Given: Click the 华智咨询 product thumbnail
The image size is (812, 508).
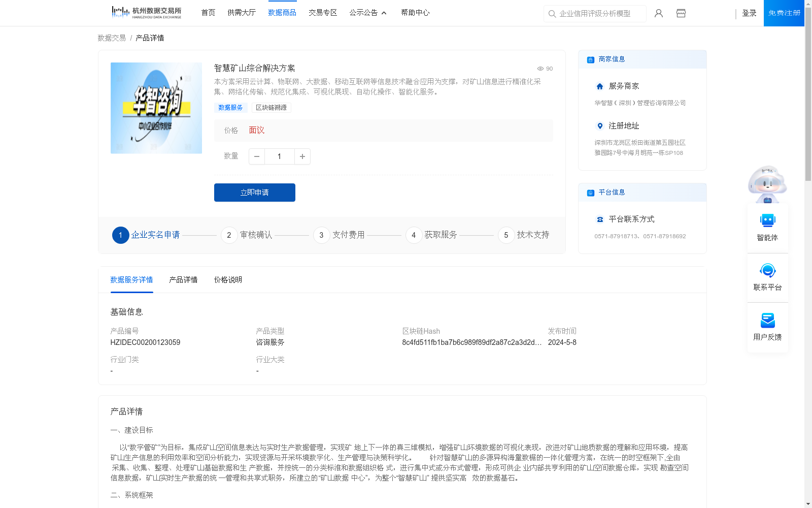Looking at the screenshot, I should (x=156, y=108).
